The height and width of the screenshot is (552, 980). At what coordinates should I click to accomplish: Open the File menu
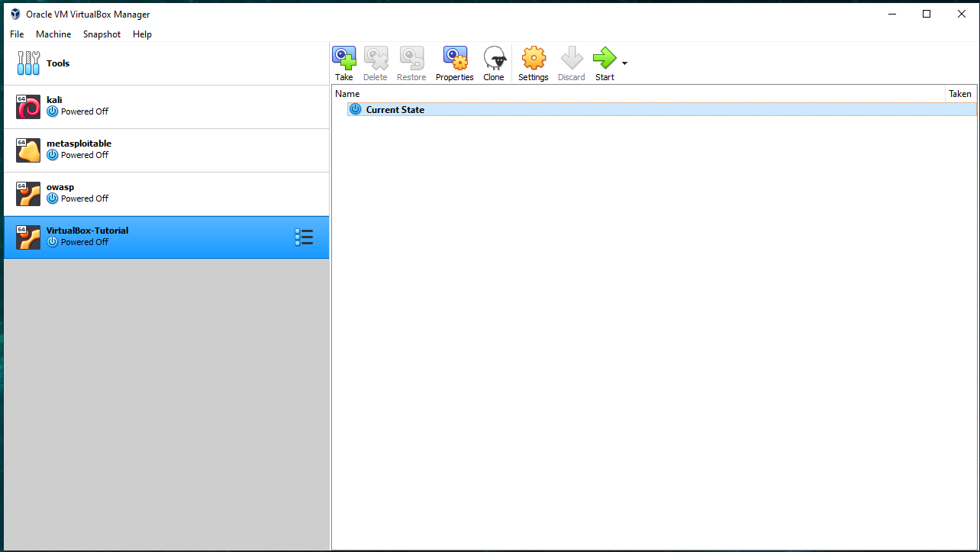[x=17, y=34]
